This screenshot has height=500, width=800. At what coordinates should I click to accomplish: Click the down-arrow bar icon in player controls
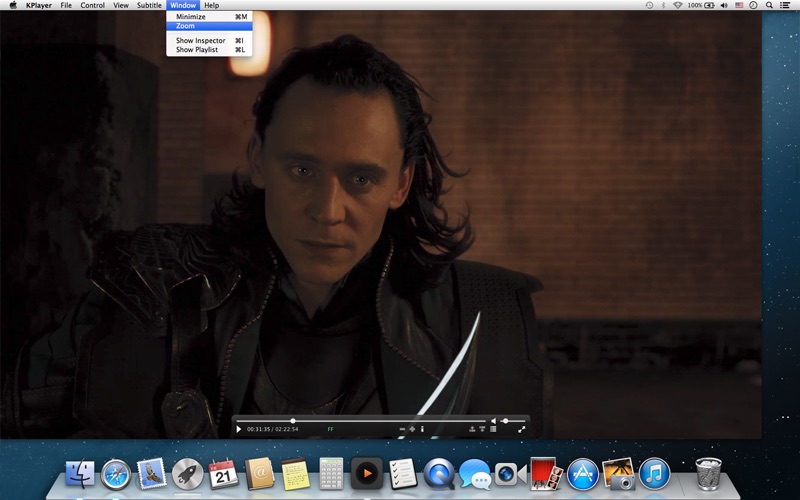pyautogui.click(x=482, y=429)
